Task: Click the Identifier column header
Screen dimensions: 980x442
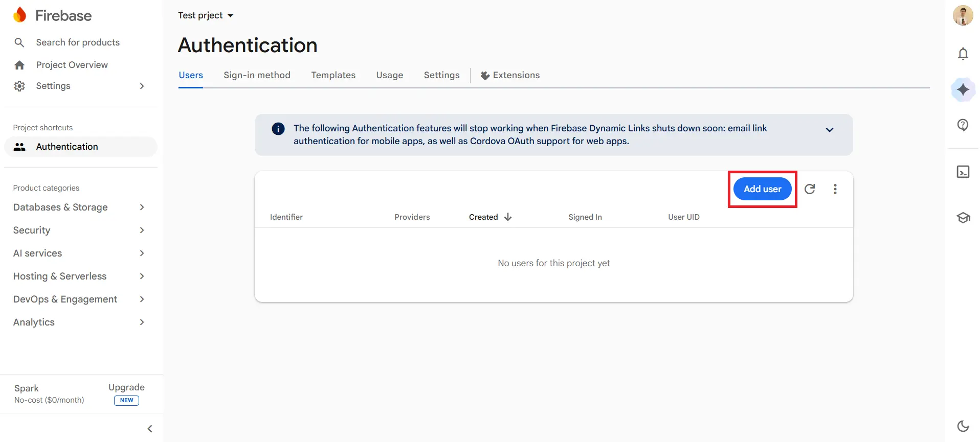Action: coord(286,217)
